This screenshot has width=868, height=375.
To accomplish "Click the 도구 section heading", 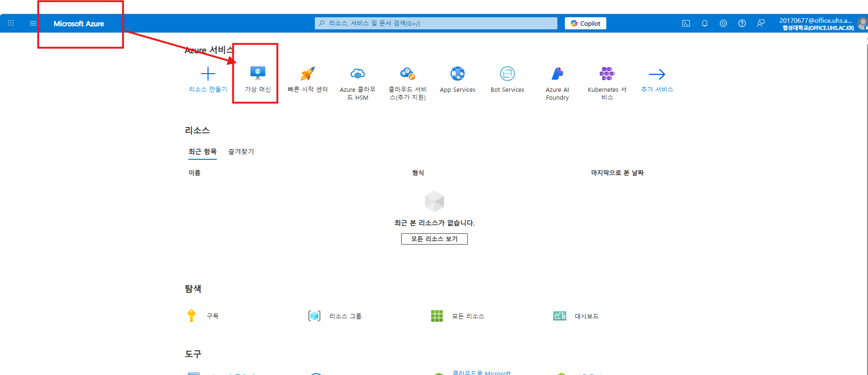I will pyautogui.click(x=193, y=354).
